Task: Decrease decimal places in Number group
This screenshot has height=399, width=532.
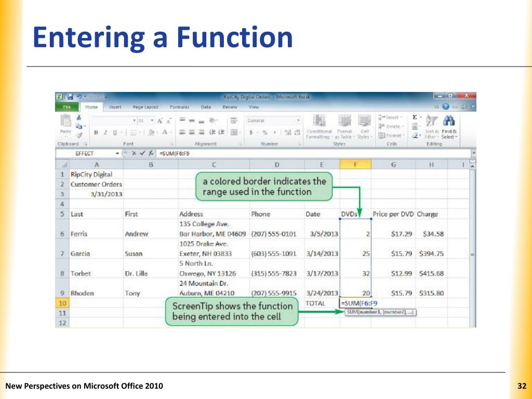Action: [297, 132]
